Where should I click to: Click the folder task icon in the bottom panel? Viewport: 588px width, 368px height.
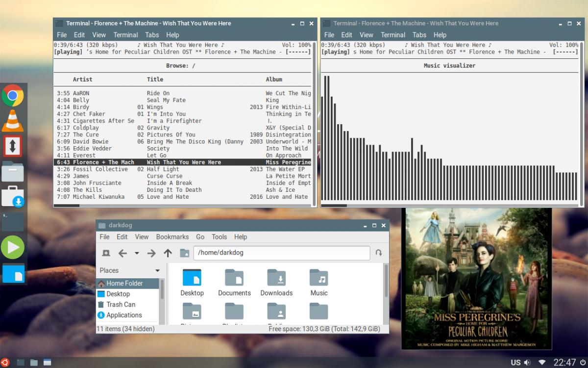[x=34, y=363]
